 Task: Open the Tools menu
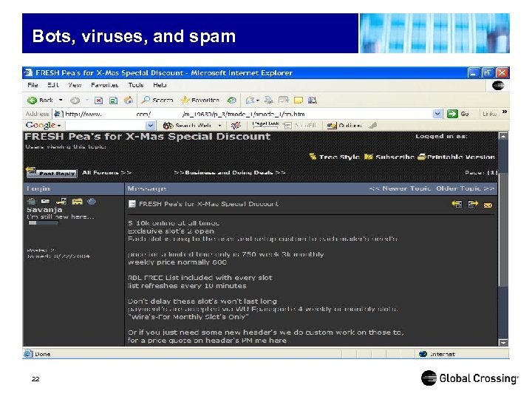pyautogui.click(x=136, y=85)
